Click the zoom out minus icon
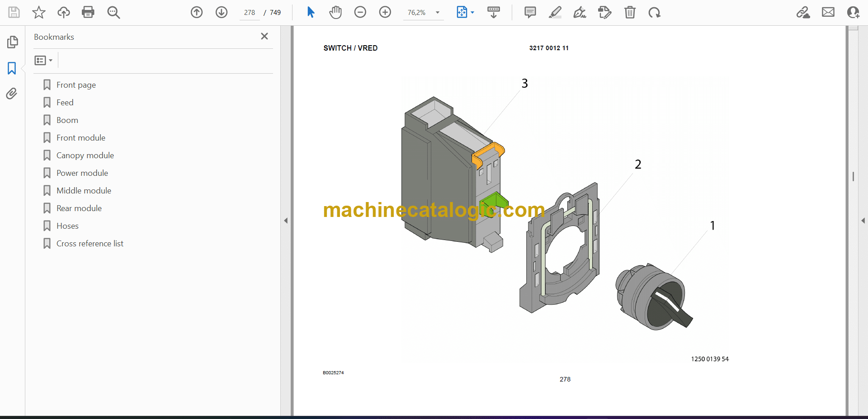Image resolution: width=868 pixels, height=419 pixels. coord(360,12)
